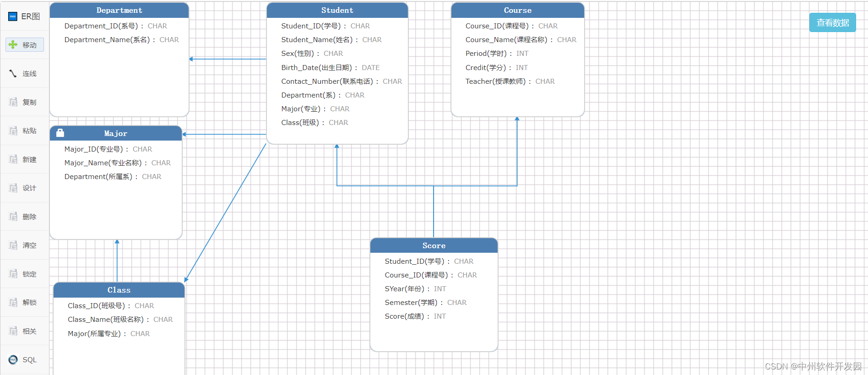Click the Teacher(授课教师) field
The width and height of the screenshot is (868, 375).
510,82
